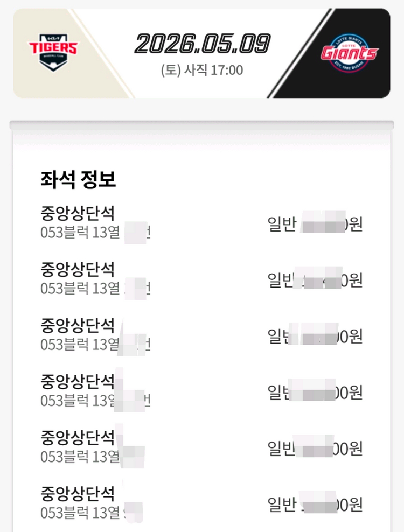Select the second 중앙상단석 seat title
Screen dimensions: 404x532
click(78, 269)
